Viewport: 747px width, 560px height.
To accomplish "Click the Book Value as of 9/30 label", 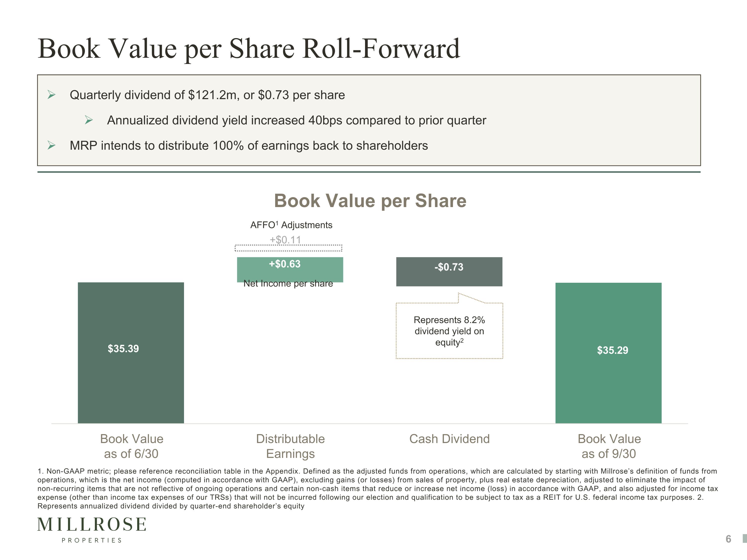I will [609, 446].
